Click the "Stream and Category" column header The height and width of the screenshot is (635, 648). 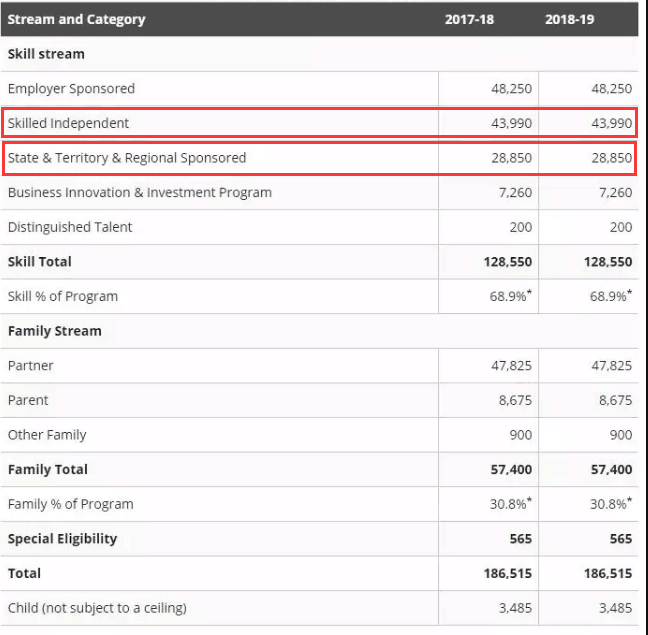pyautogui.click(x=76, y=19)
